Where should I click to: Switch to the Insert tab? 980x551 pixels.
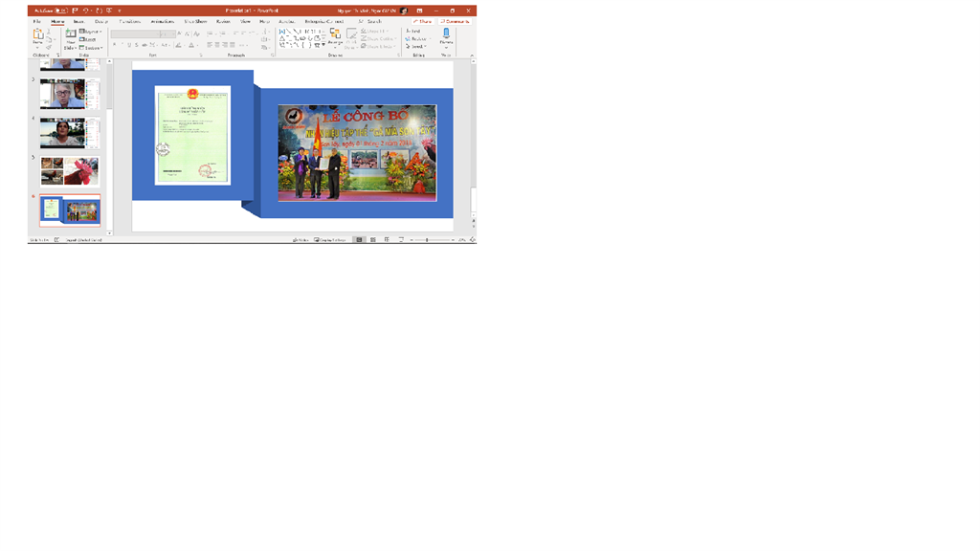point(78,21)
